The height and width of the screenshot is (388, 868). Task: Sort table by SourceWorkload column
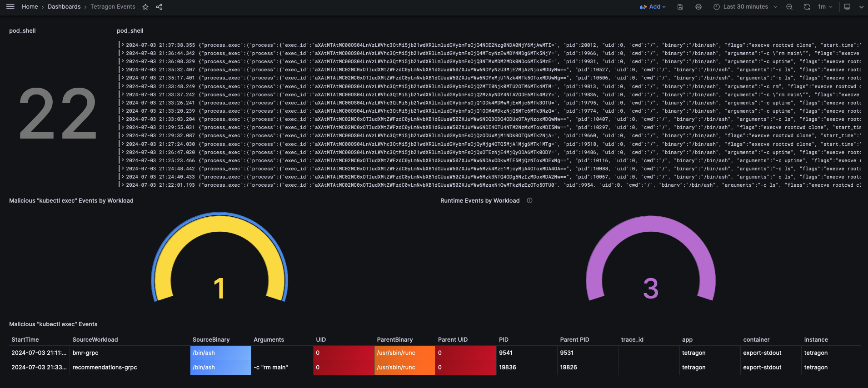95,339
